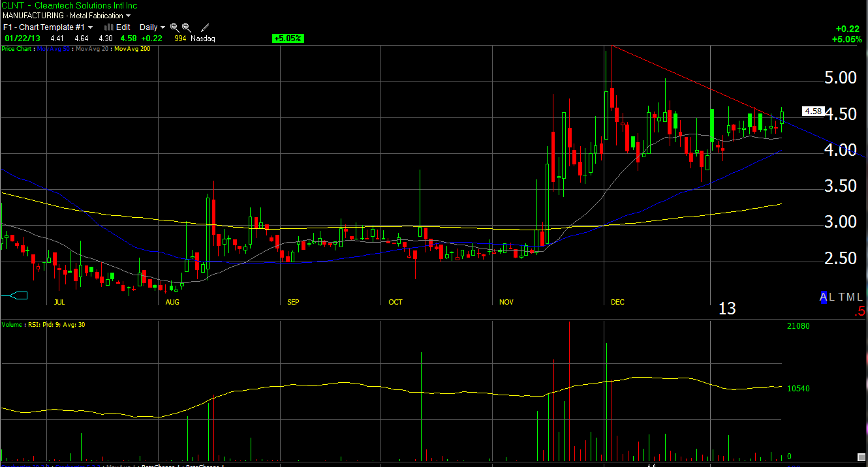
Task: Click the 10540 volume axis value
Action: pyautogui.click(x=798, y=389)
